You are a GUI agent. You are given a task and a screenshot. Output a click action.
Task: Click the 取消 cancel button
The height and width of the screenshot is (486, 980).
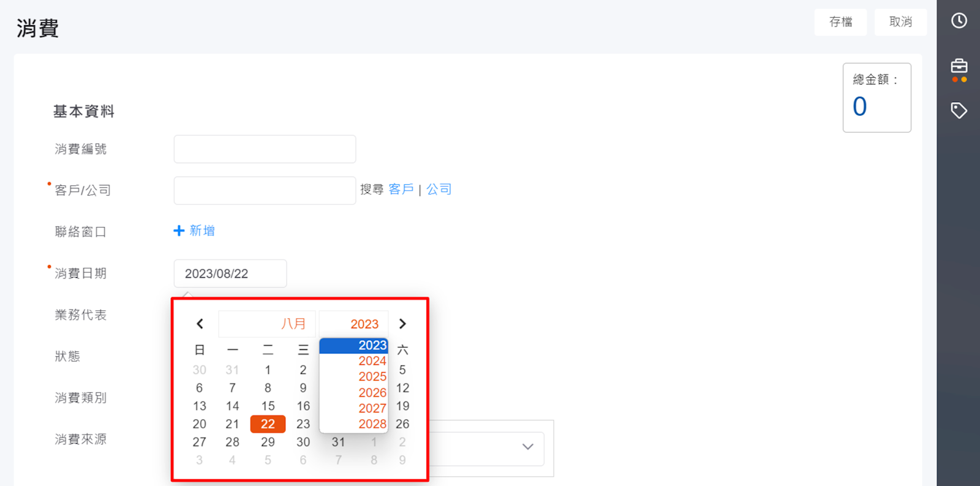(x=900, y=22)
